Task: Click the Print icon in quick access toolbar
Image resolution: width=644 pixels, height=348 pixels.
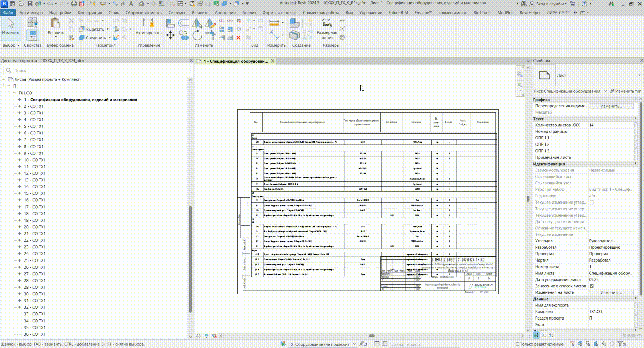Action: [x=74, y=4]
